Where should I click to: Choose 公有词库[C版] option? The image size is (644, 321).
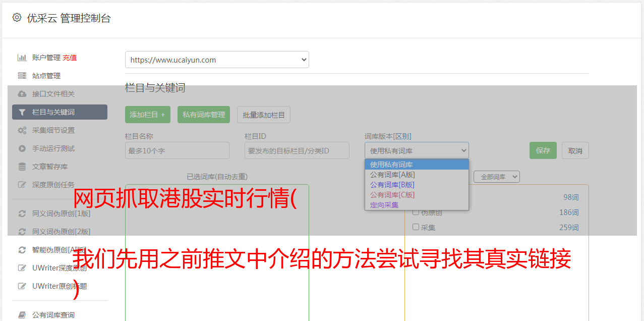[x=417, y=195]
